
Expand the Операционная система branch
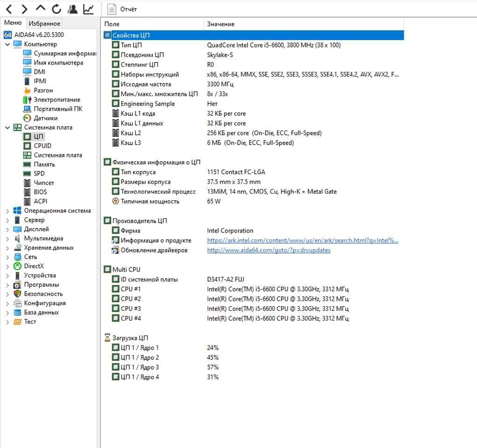tap(7, 211)
